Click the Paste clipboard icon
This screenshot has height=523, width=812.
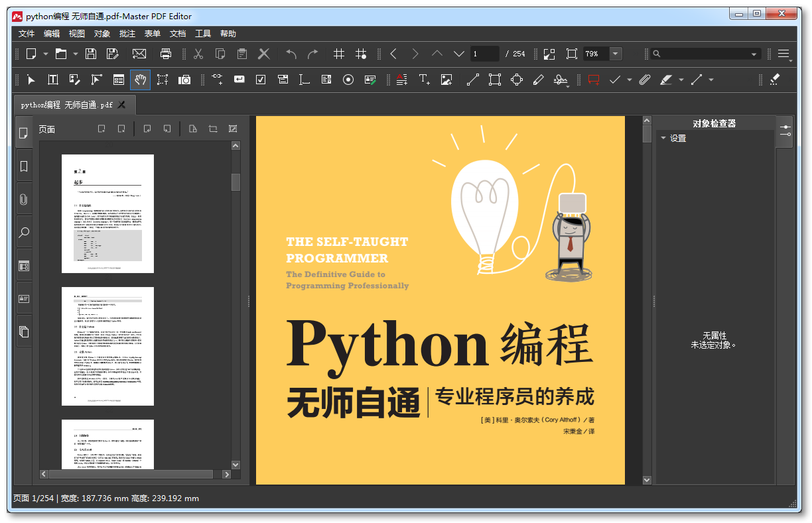click(242, 54)
